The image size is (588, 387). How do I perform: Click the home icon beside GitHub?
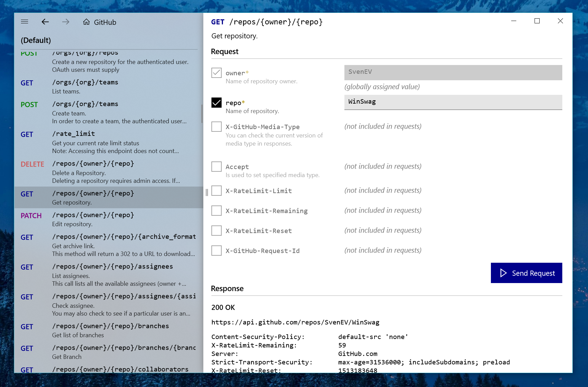point(87,22)
